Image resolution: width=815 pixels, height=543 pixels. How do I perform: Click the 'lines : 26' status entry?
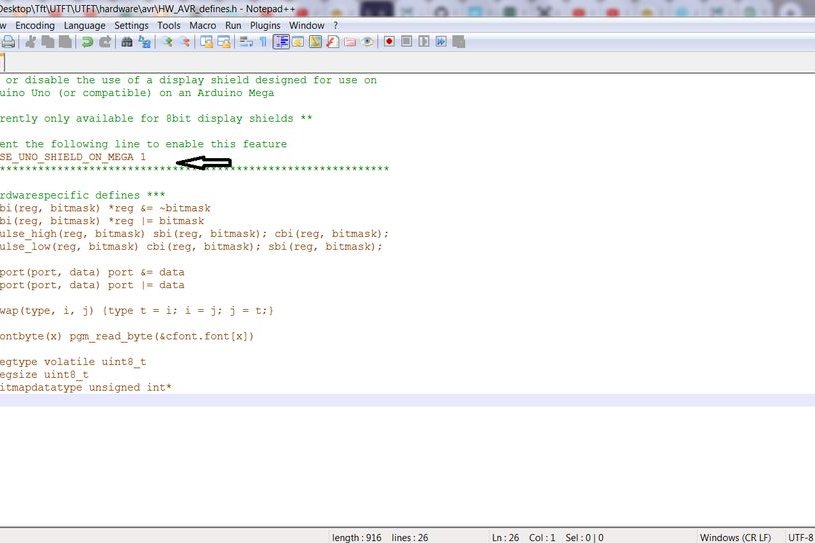coord(410,537)
